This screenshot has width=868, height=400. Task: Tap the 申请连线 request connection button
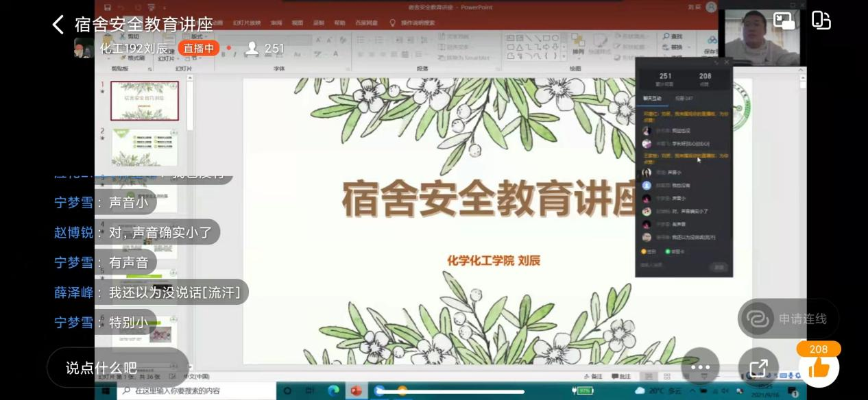tap(788, 318)
